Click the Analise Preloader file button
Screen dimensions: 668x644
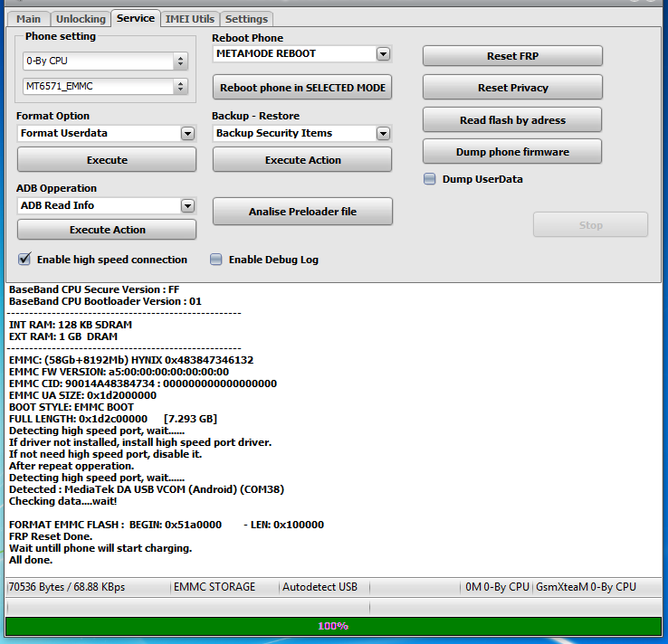302,212
